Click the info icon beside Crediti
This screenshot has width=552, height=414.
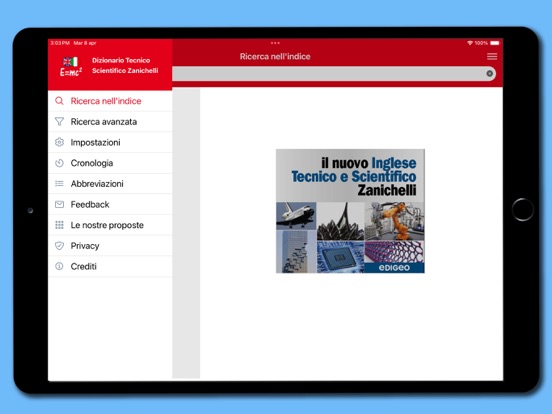click(x=59, y=266)
